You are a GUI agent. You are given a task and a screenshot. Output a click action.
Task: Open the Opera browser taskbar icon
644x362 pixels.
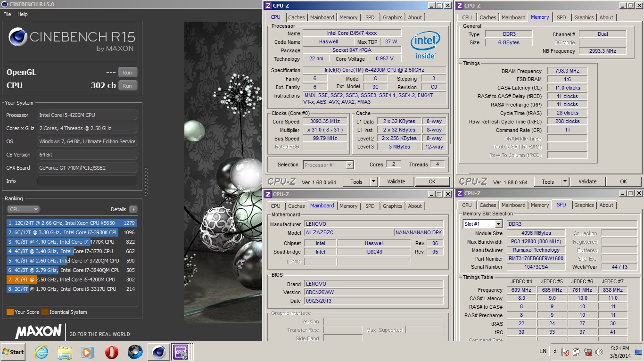pos(112,352)
